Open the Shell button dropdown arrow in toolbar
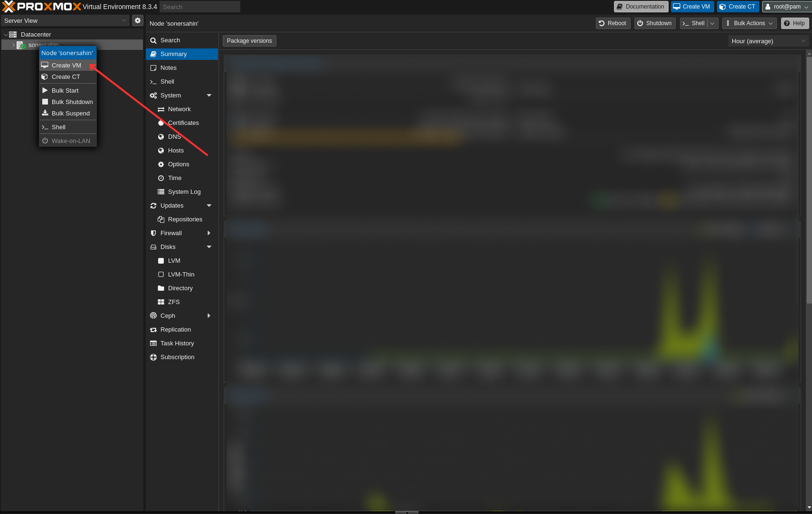This screenshot has height=514, width=812. coord(712,23)
